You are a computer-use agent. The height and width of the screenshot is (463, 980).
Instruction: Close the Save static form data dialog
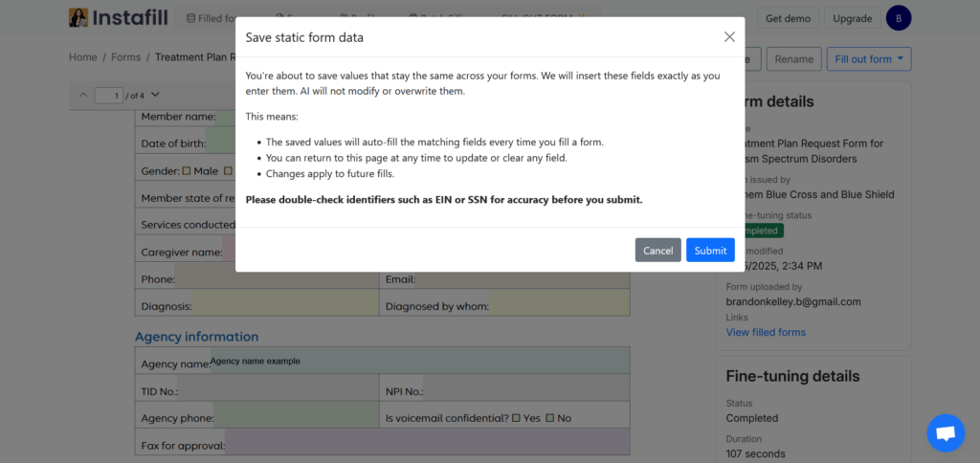click(729, 37)
